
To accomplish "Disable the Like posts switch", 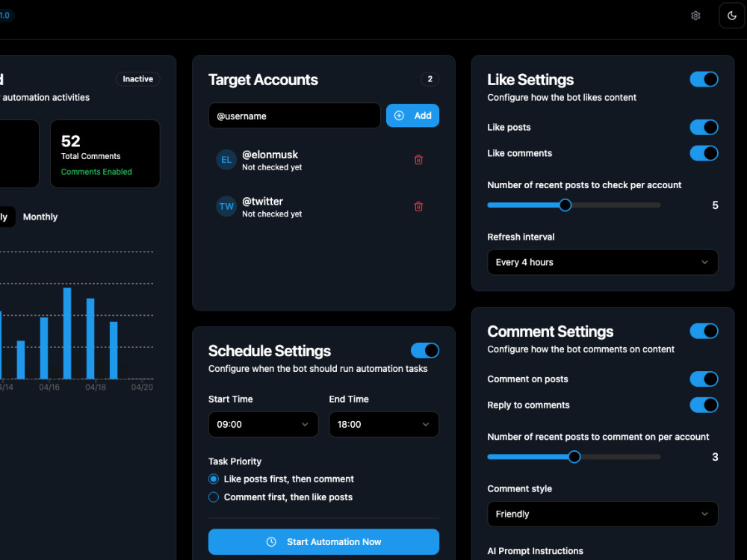I will coord(704,127).
